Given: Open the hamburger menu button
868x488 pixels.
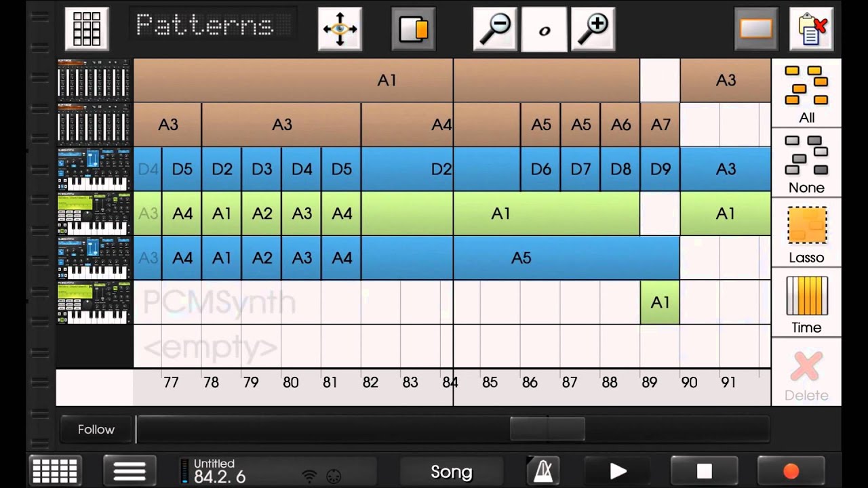Looking at the screenshot, I should coord(130,470).
